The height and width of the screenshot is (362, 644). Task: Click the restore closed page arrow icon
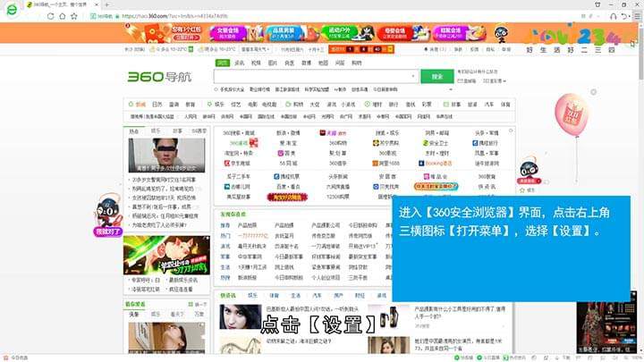coord(624,16)
